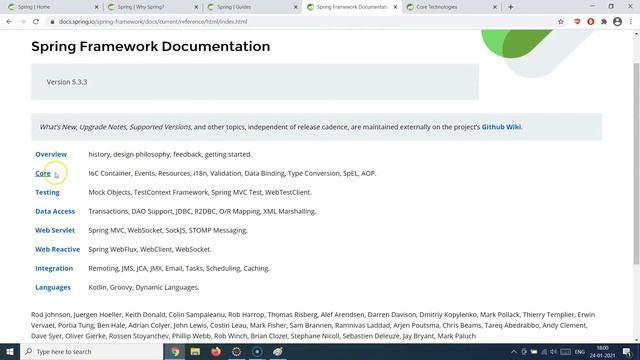The width and height of the screenshot is (640, 360).
Task: Open the Windows notification center
Action: (x=627, y=352)
